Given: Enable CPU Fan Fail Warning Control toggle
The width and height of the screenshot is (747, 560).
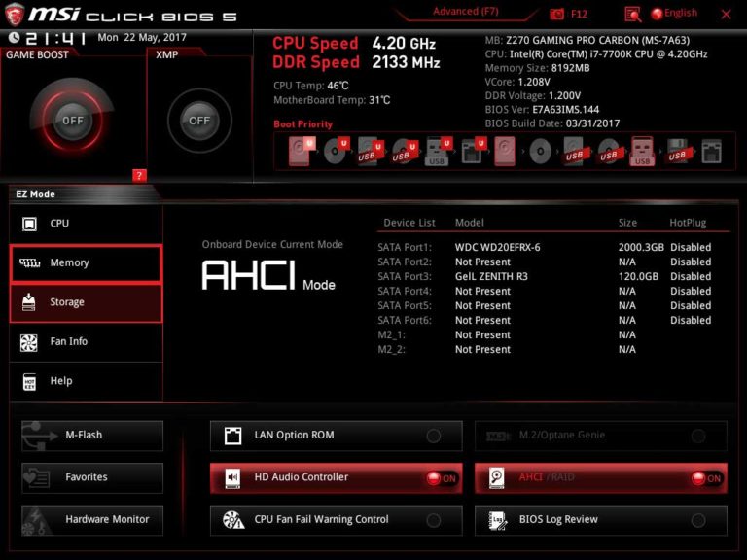Looking at the screenshot, I should click(x=434, y=520).
